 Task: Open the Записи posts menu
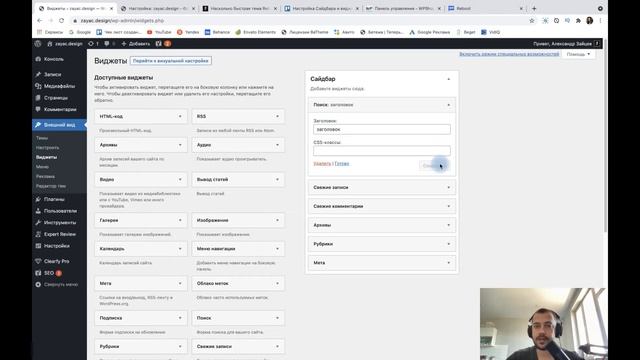click(x=53, y=74)
